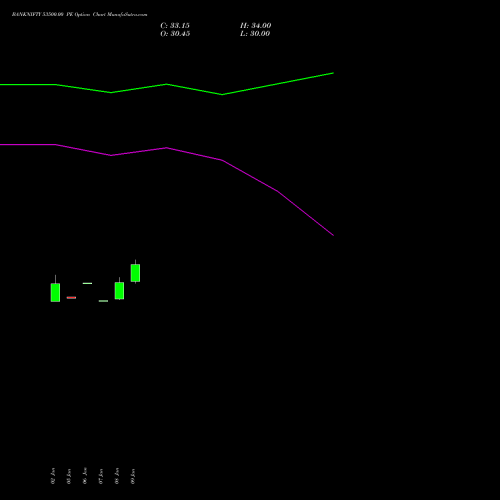The width and height of the screenshot is (500, 500).
Task: Click the '08 Jan' date axis label
Action: pos(117,476)
